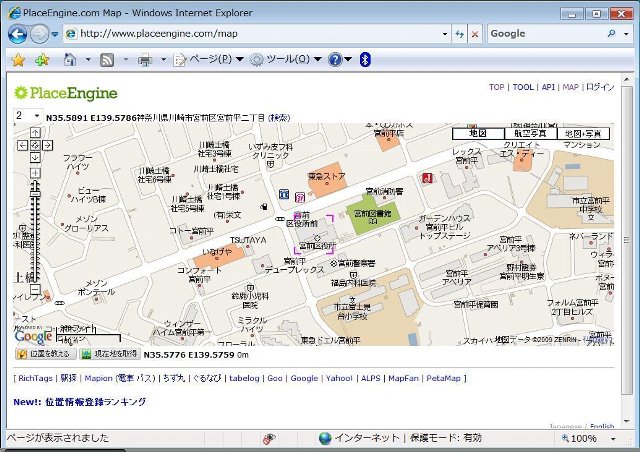Open the ツール(O) menu
Screen dimensions: 640x452
(x=286, y=60)
